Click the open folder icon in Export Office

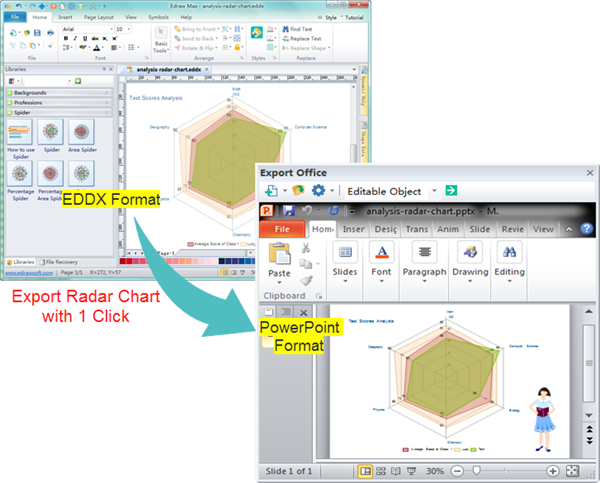coord(298,190)
